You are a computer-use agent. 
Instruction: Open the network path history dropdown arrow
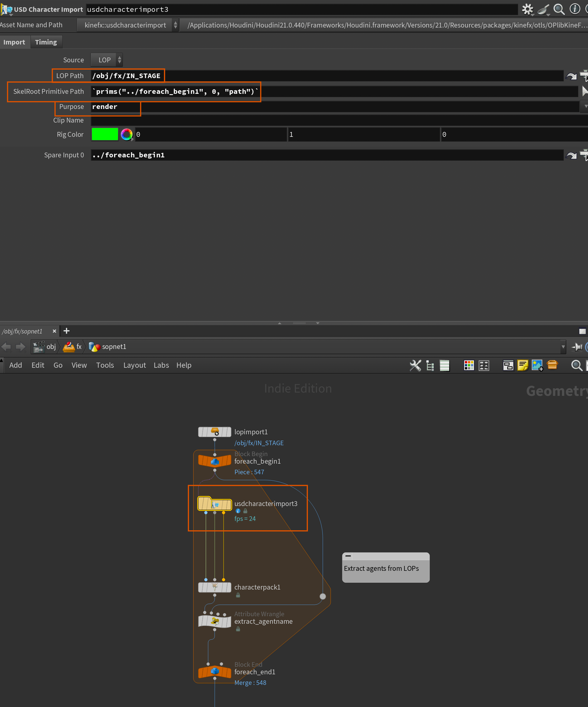click(x=563, y=347)
